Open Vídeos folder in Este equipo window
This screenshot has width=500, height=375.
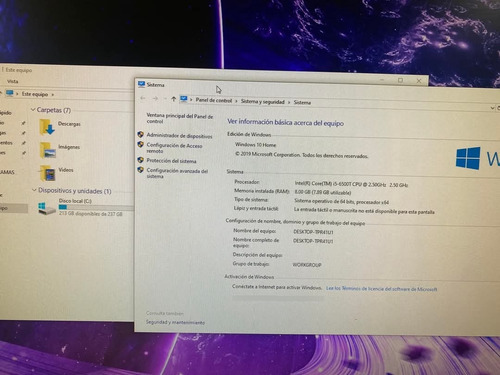pyautogui.click(x=57, y=173)
